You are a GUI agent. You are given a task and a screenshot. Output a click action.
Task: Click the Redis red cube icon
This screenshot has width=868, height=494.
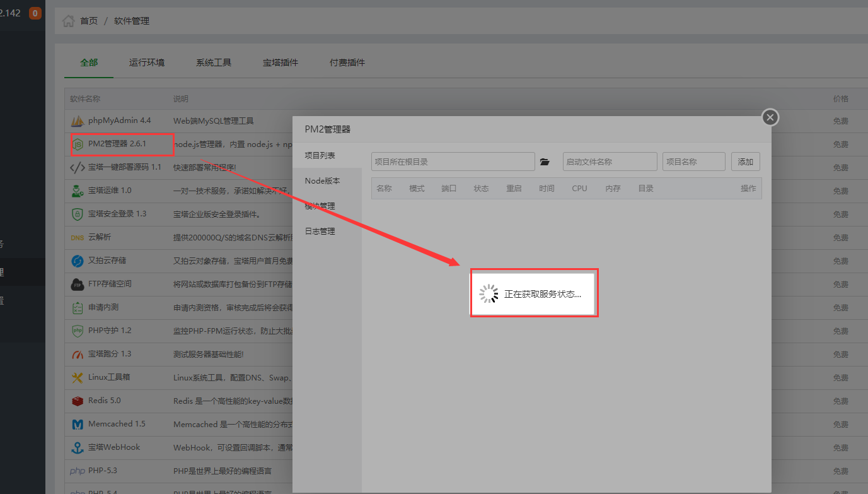[77, 401]
